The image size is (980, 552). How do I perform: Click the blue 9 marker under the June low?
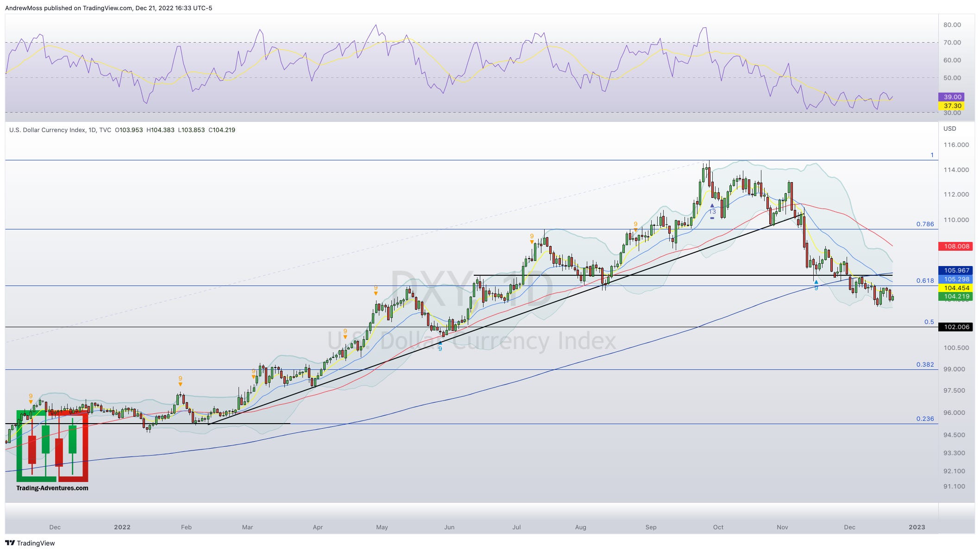[440, 348]
